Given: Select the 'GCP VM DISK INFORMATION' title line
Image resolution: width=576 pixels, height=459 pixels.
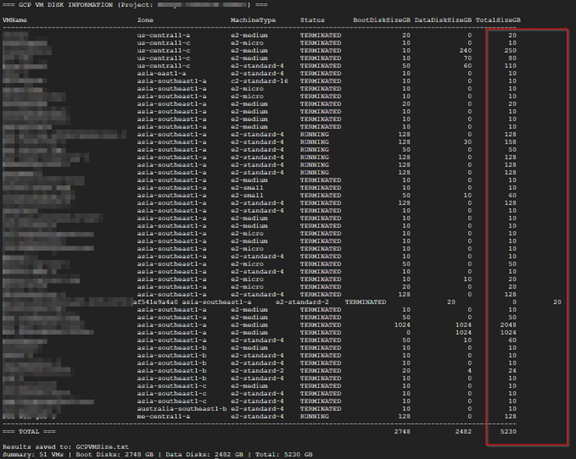Looking at the screenshot, I should (135, 5).
